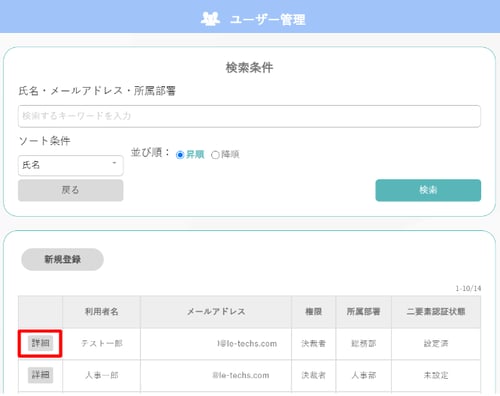
Task: Click the 人事一郎 user name cell
Action: (102, 375)
